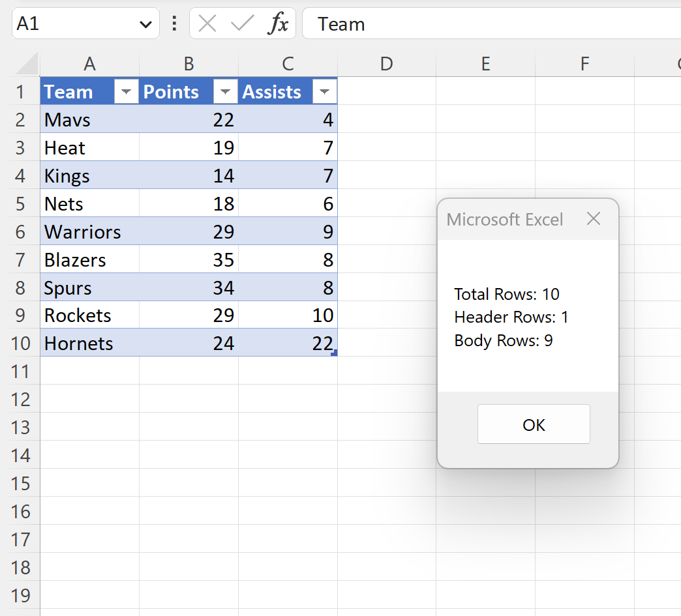Select column A header
This screenshot has height=616, width=681.
89,64
